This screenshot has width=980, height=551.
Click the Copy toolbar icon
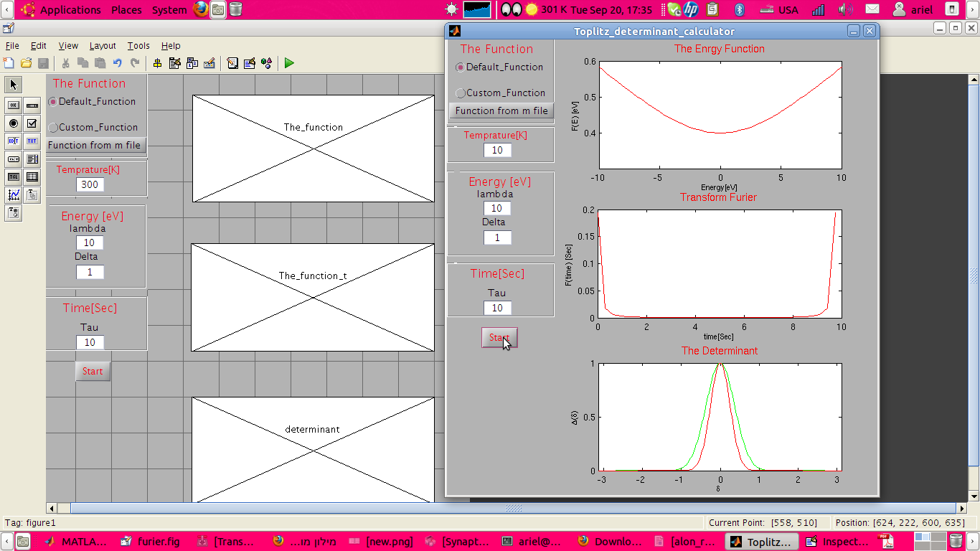tap(83, 63)
